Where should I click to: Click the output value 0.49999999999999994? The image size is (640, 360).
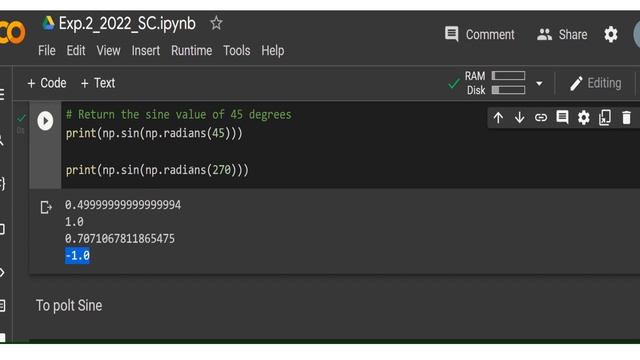[123, 205]
